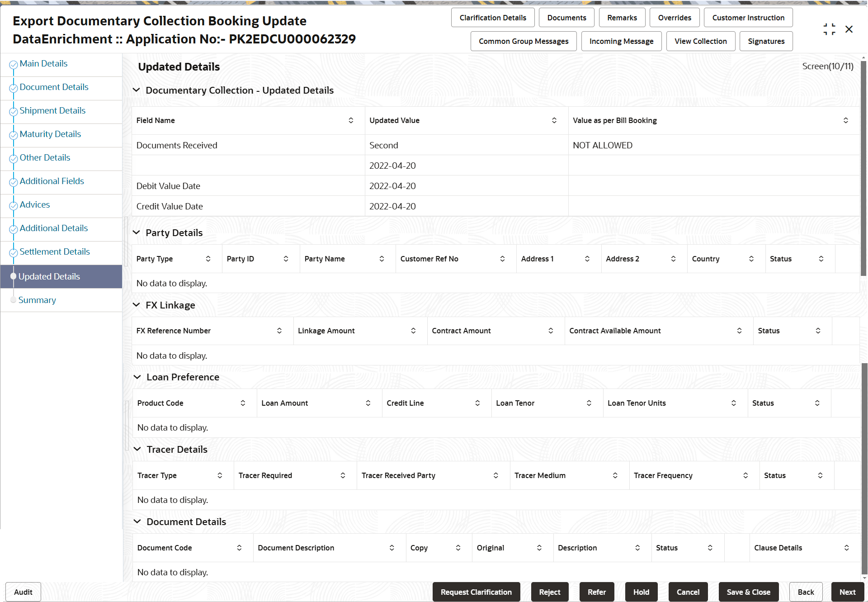Screen dimensions: 868x602
Task: Sort the Linkage Amount column
Action: click(413, 331)
